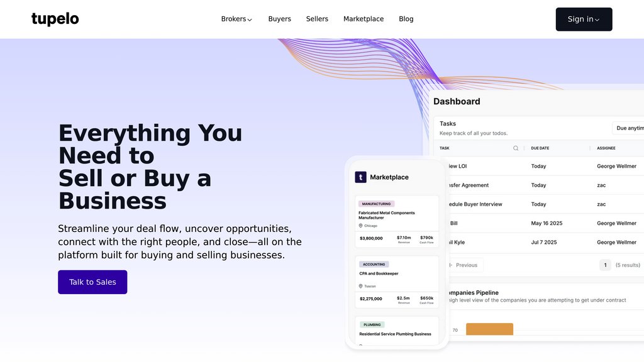
Task: Click the search icon in Task column
Action: pyautogui.click(x=516, y=148)
